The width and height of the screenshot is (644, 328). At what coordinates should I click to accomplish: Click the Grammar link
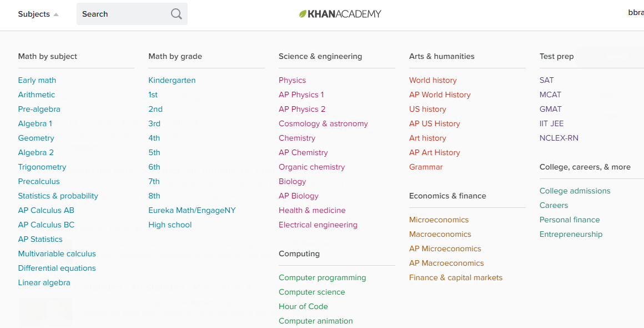(426, 167)
